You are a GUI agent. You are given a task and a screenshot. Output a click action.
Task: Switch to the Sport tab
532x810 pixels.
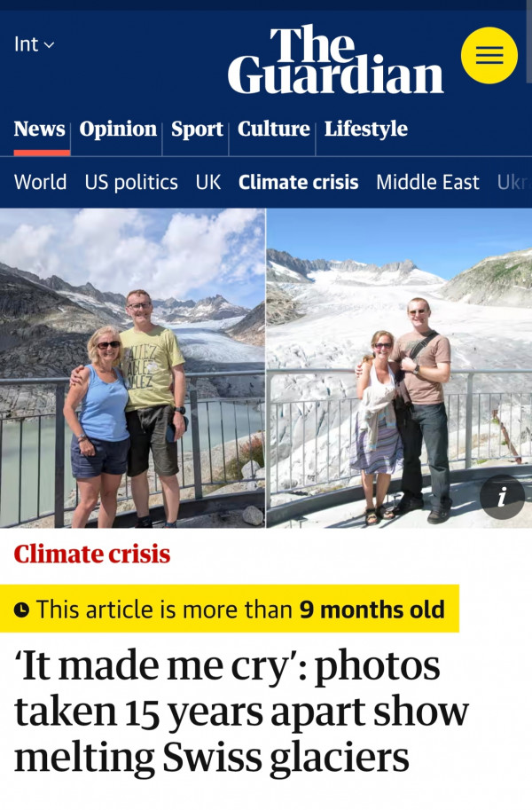point(197,129)
